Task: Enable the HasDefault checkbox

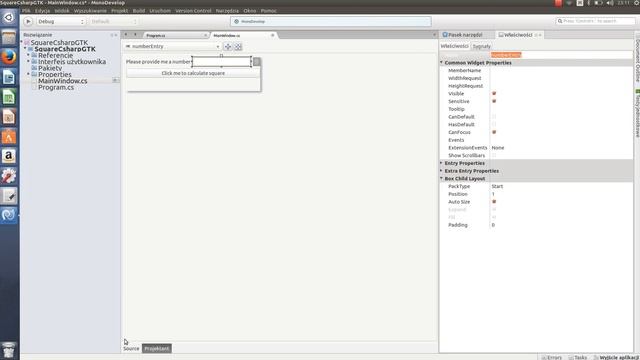Action: [494, 124]
